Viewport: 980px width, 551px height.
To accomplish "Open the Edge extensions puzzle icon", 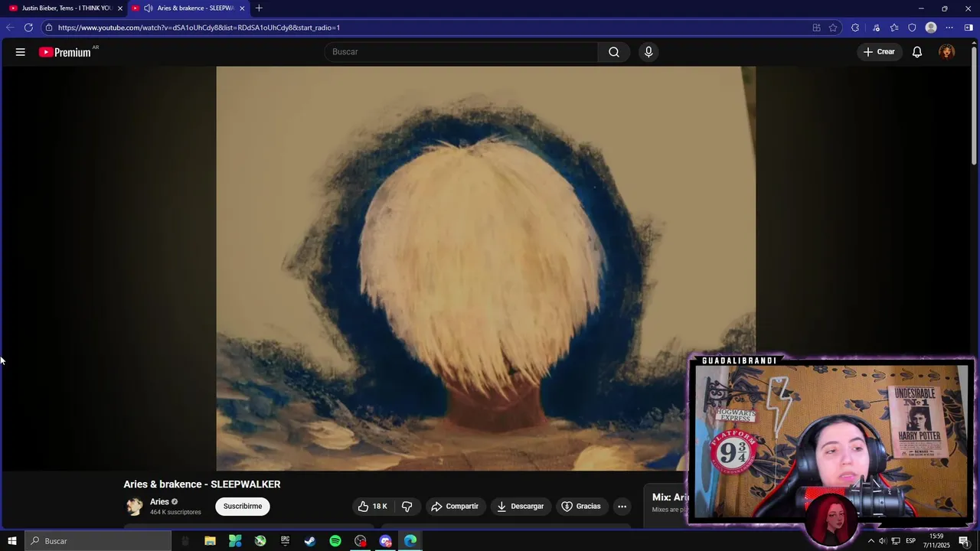I will 855,28.
